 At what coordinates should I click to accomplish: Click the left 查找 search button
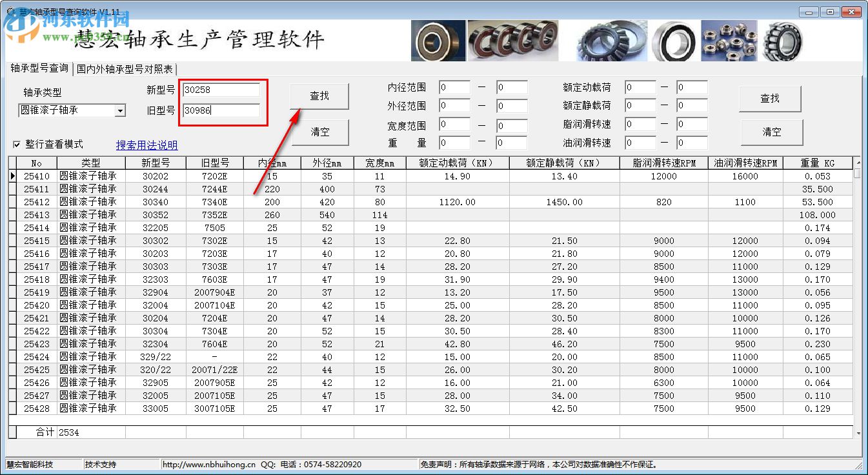click(319, 96)
